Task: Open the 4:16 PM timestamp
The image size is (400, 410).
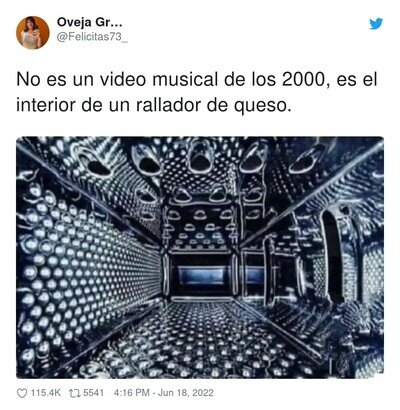Action: pos(131,393)
